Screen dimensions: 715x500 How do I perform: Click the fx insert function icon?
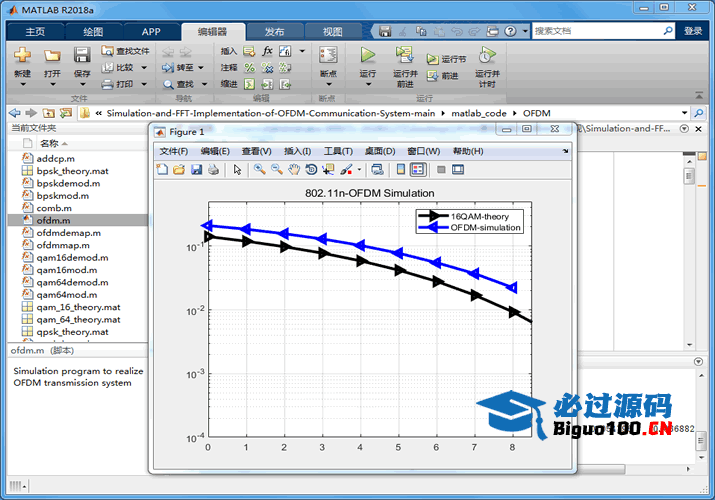(x=267, y=51)
